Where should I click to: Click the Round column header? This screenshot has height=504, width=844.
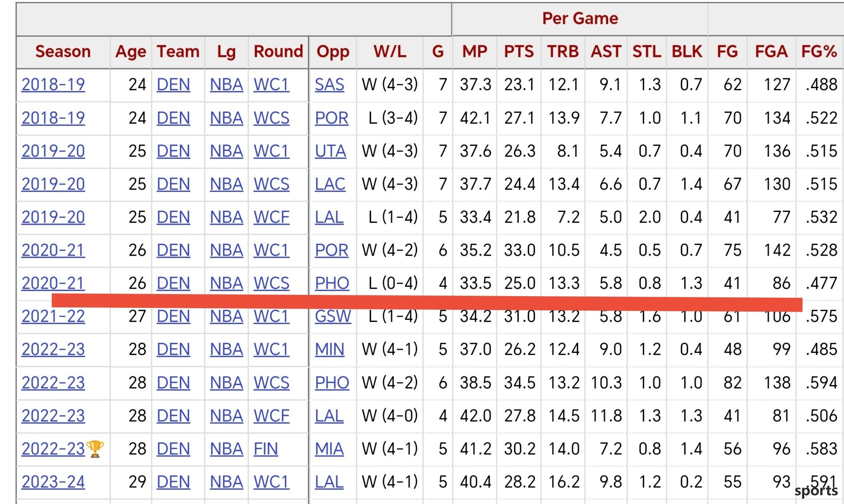coord(278,51)
